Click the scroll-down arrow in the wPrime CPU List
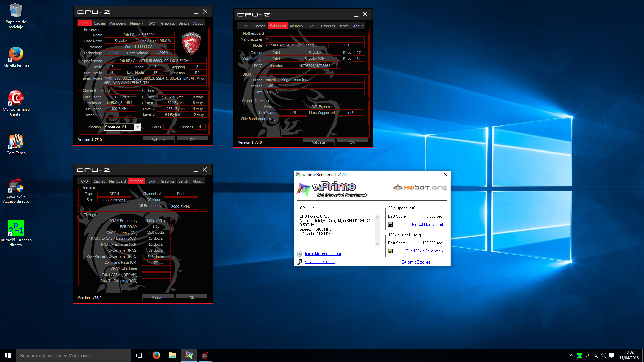 pyautogui.click(x=377, y=244)
